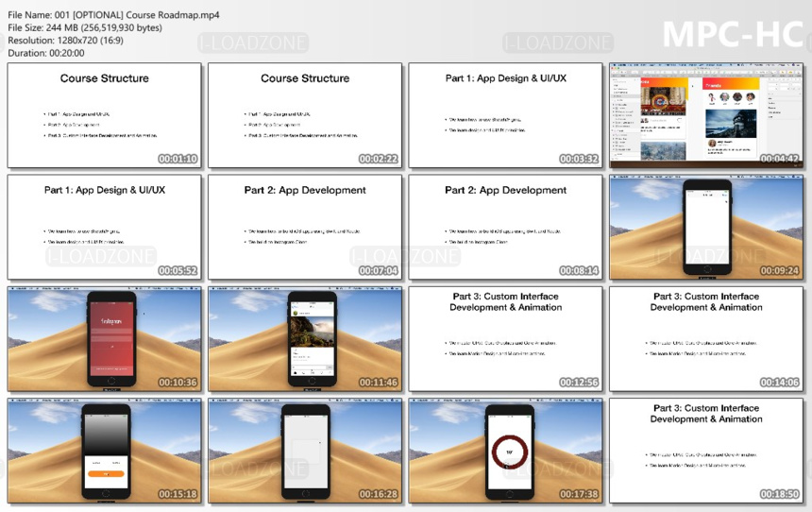Open the Part 3 slide thumbnail at 00:14:06
812x512 pixels.
(x=706, y=339)
